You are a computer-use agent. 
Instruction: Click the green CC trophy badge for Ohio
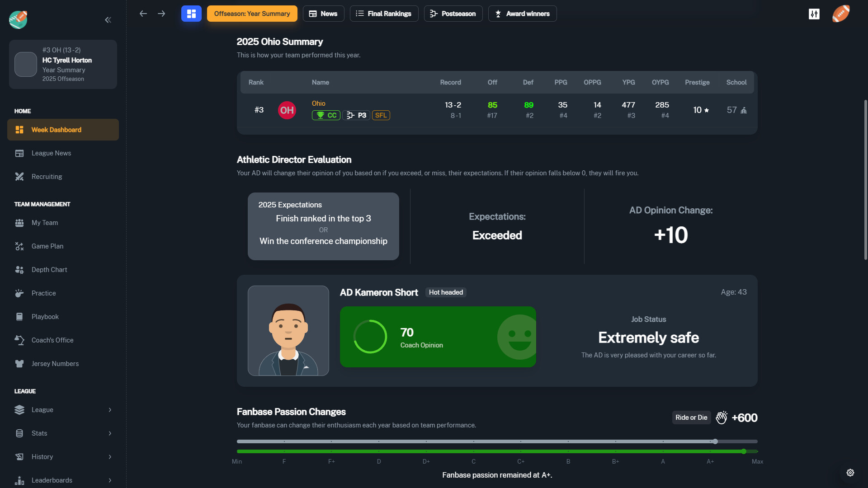(325, 115)
